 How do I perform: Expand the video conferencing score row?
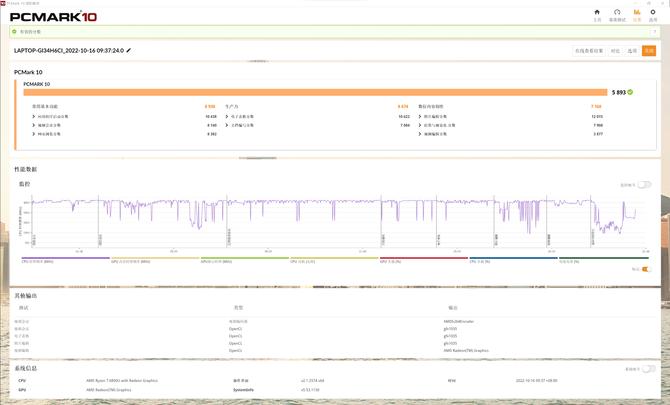34,125
